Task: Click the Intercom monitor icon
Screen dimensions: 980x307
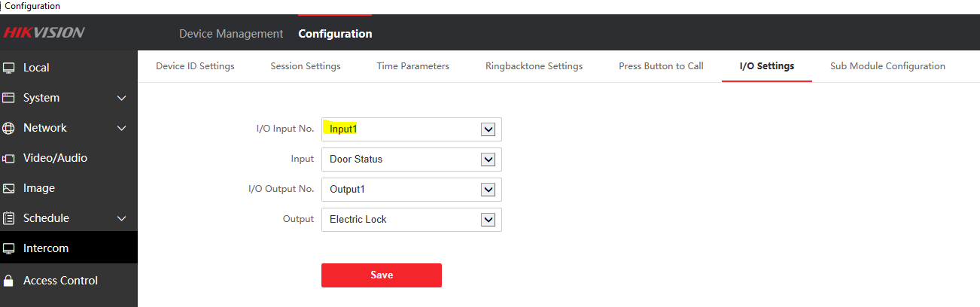Action: point(9,248)
